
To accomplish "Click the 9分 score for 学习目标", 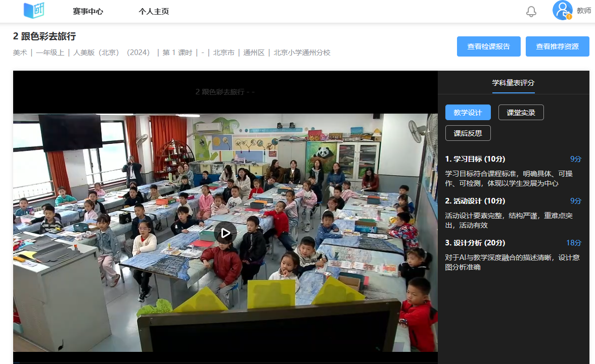I will click(x=576, y=158).
